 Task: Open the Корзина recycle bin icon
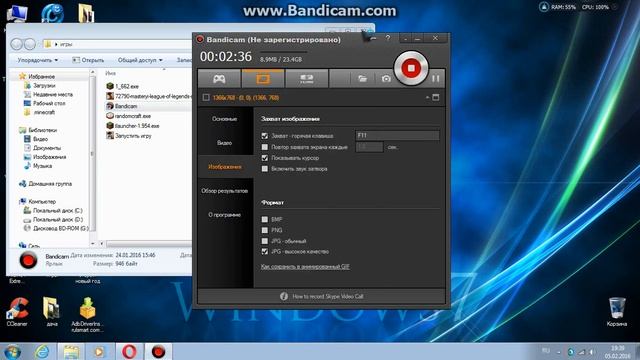tap(616, 312)
